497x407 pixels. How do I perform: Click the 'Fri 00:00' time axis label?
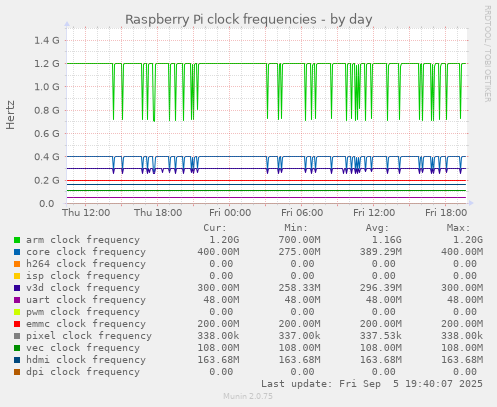230,213
